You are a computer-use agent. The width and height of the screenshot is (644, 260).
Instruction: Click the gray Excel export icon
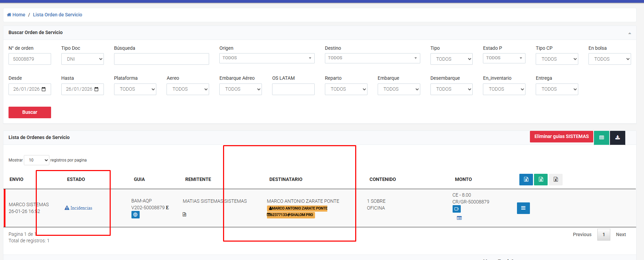tap(555, 180)
